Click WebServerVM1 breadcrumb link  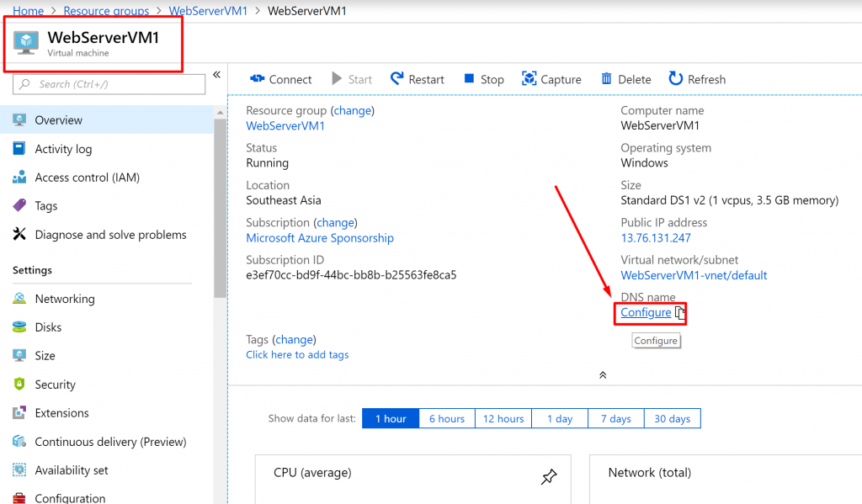click(x=208, y=10)
